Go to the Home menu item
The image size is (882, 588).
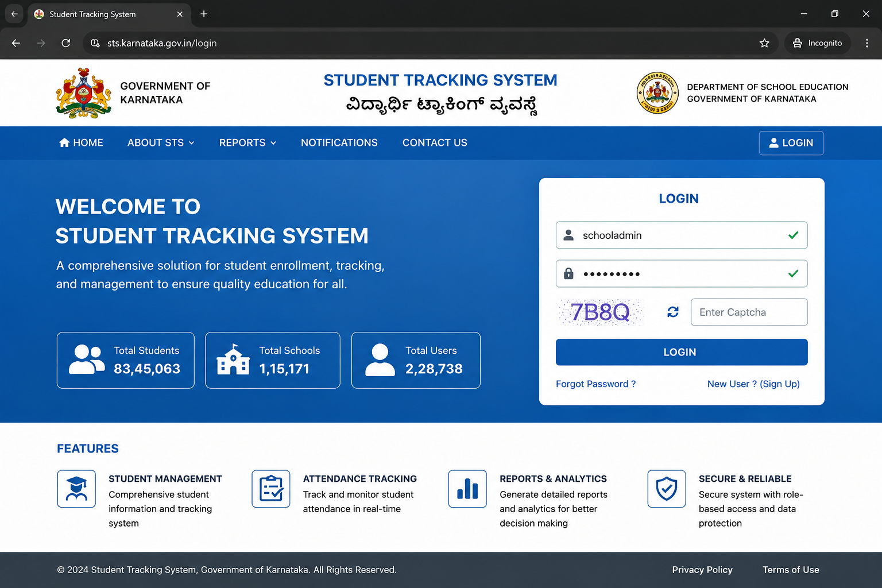coord(81,143)
